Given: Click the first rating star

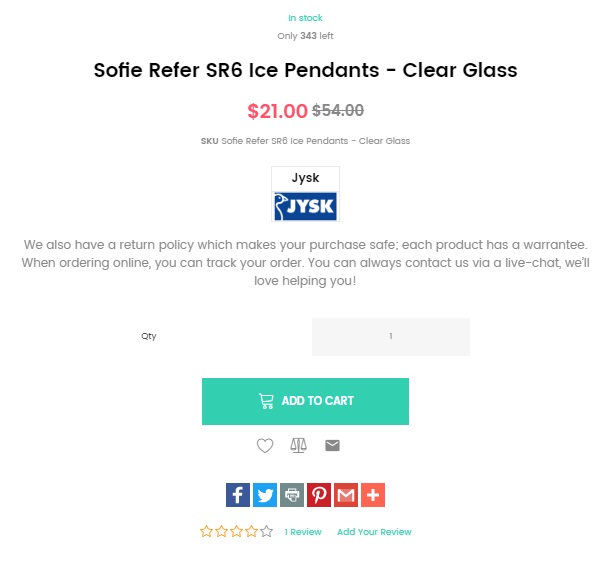Looking at the screenshot, I should pyautogui.click(x=206, y=532).
